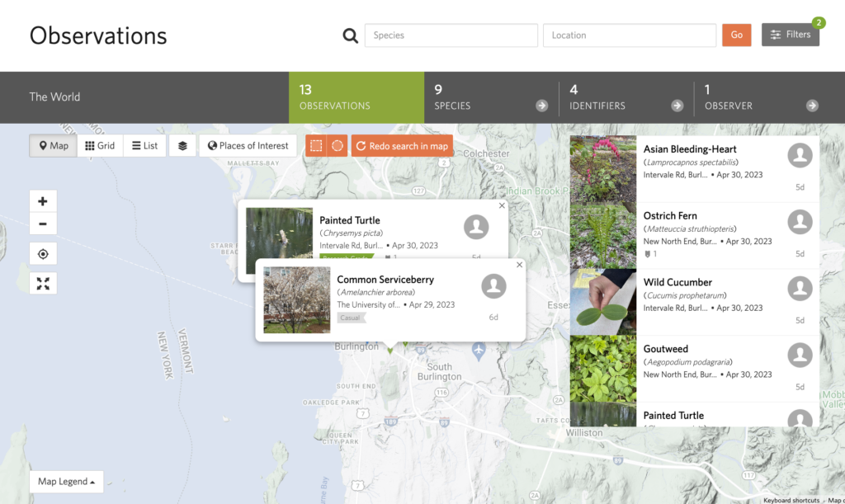Toggle full screen map view
Screen dimensions: 845x504
[x=43, y=283]
